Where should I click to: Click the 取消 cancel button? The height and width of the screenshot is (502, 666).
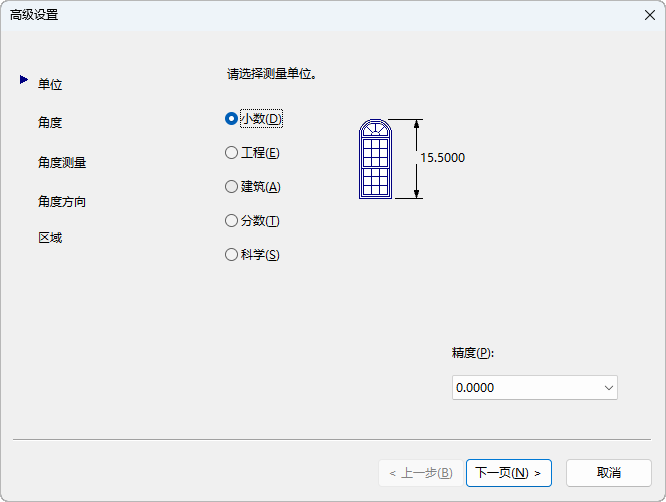tap(608, 472)
